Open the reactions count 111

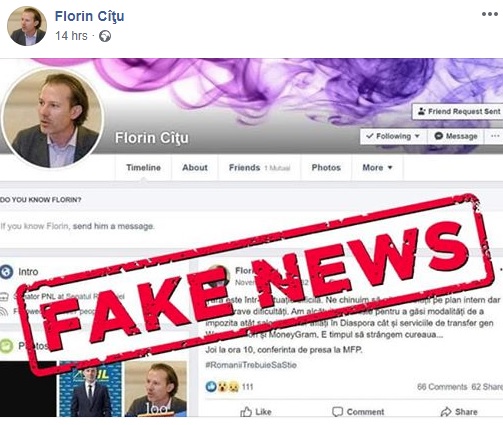(x=247, y=387)
